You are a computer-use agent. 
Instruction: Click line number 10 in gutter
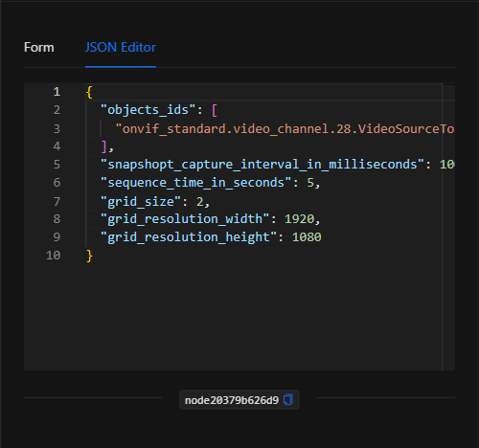[53, 256]
